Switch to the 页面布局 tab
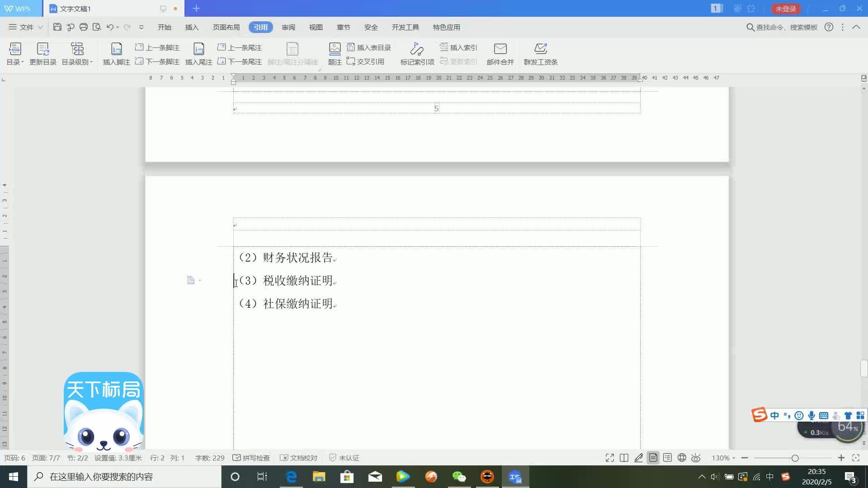This screenshot has width=868, height=488. tap(226, 27)
